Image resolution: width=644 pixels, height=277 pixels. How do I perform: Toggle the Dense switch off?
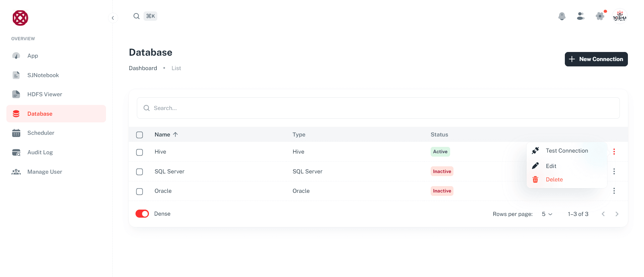click(x=142, y=214)
